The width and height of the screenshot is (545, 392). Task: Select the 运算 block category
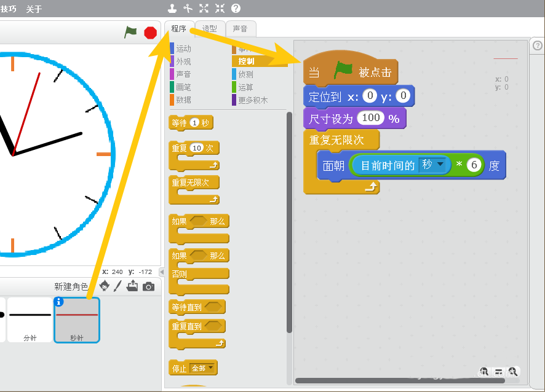point(246,87)
